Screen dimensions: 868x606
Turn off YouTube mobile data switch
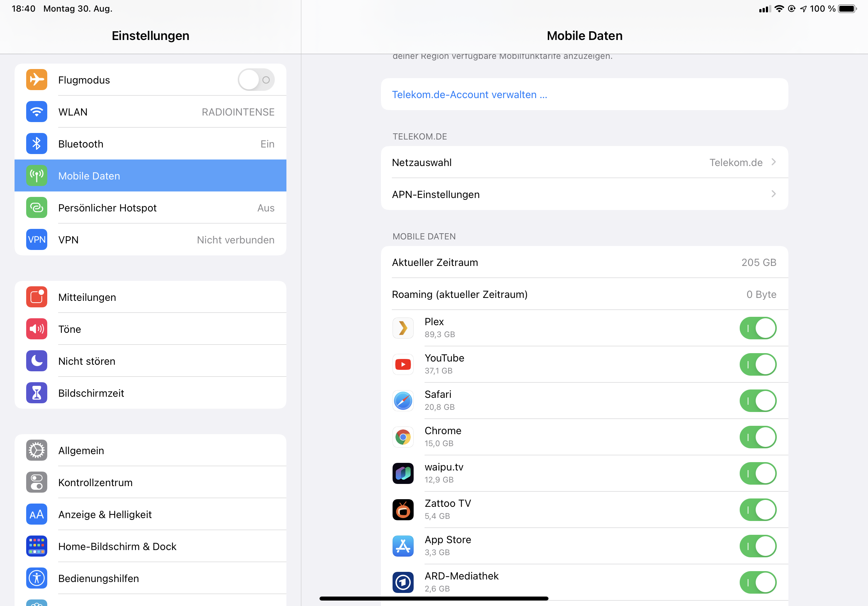(x=758, y=364)
